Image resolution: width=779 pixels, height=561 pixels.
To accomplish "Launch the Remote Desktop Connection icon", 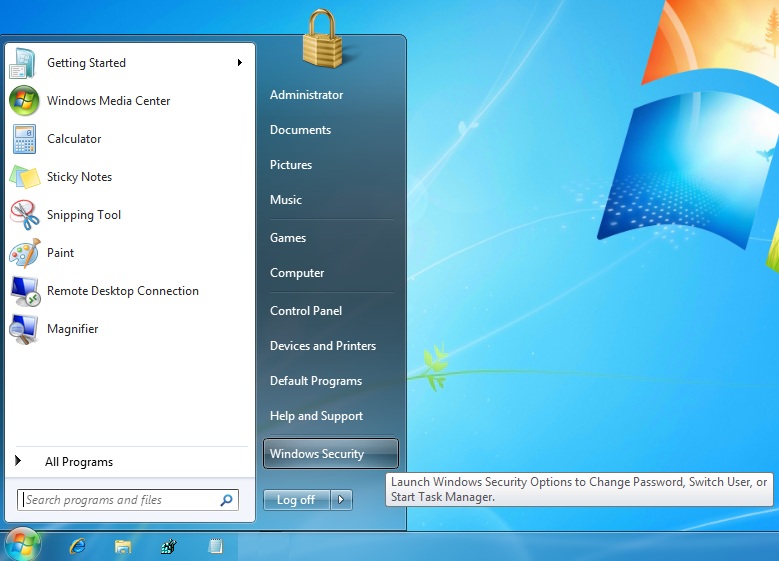I will [x=24, y=291].
